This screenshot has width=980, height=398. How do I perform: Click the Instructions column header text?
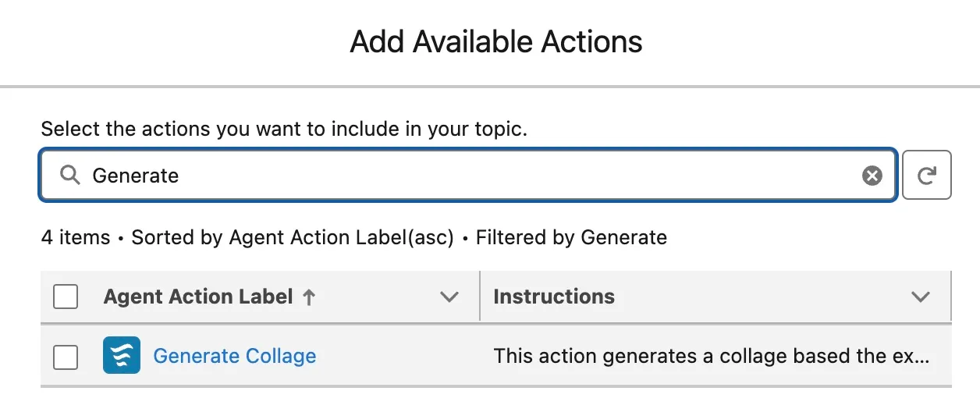554,297
